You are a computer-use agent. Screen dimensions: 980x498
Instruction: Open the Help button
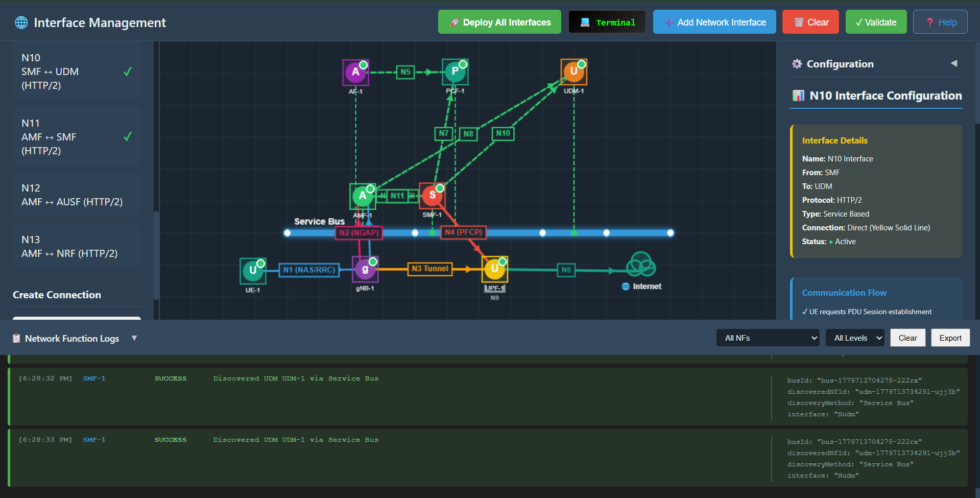[940, 22]
